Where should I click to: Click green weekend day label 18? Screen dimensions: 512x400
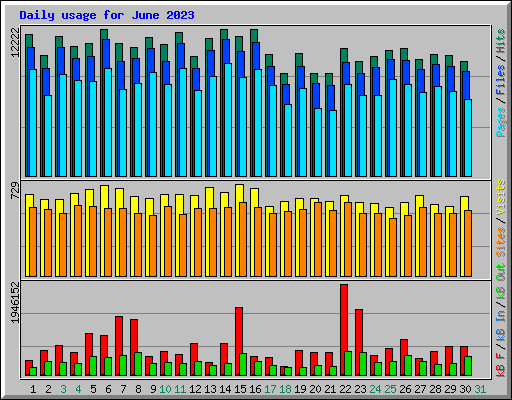(285, 389)
